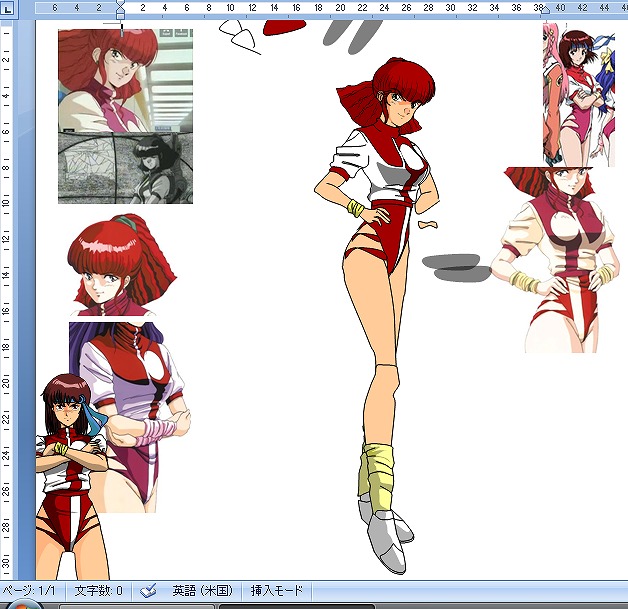The image size is (628, 609).
Task: Toggle 挿入モード in the status bar
Action: pyautogui.click(x=276, y=591)
